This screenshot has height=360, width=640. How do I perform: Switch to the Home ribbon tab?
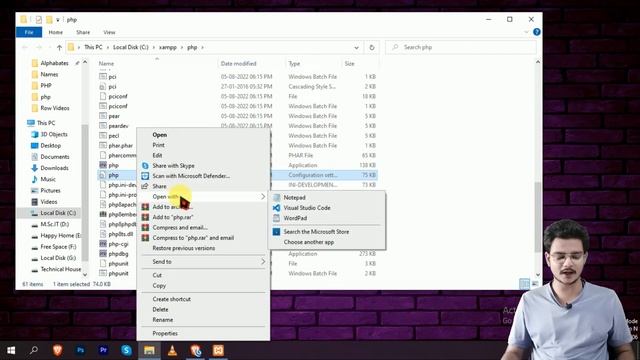[x=56, y=32]
